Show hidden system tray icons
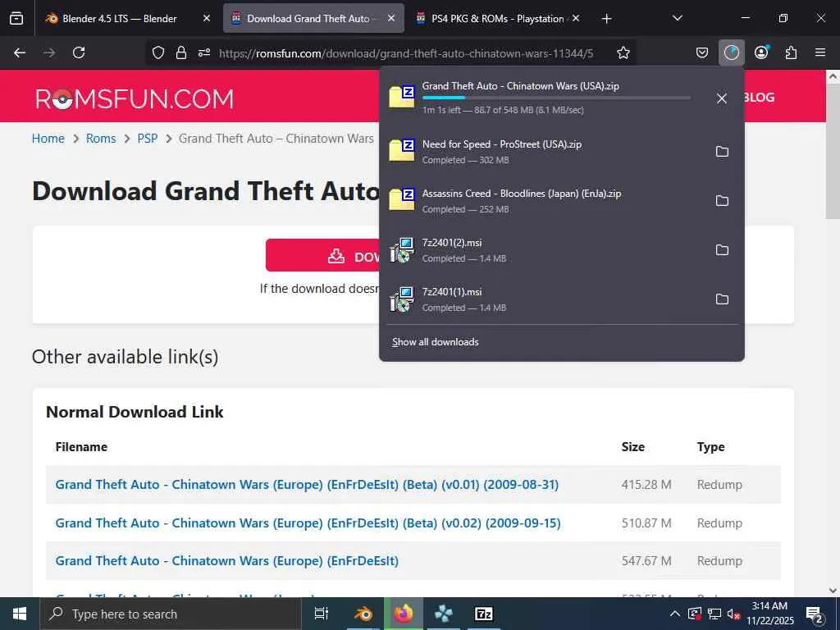This screenshot has height=630, width=840. tap(675, 614)
